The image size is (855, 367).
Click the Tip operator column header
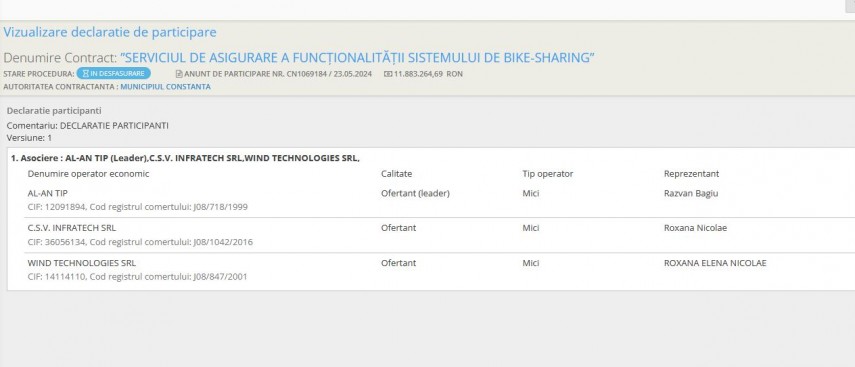tap(547, 174)
